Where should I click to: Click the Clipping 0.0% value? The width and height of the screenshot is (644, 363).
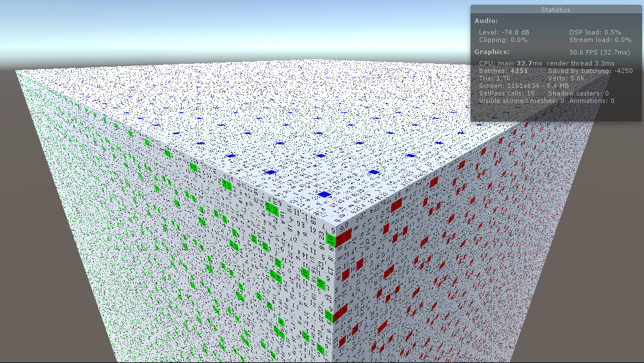[x=503, y=40]
